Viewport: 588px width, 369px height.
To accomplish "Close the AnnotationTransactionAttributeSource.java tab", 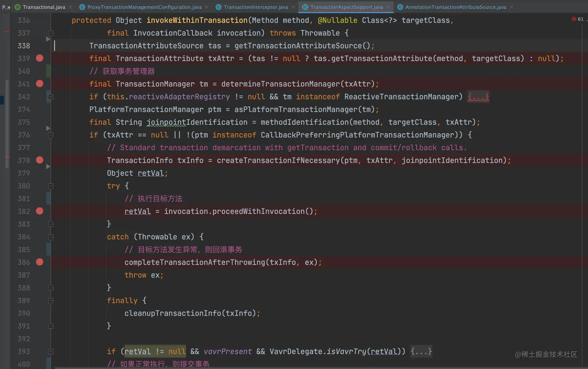I will [511, 7].
